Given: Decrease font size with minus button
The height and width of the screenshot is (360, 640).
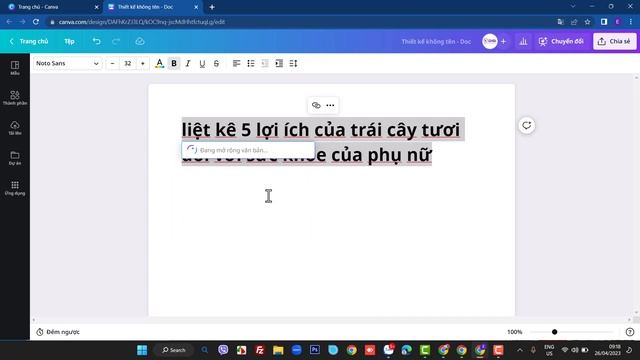Looking at the screenshot, I should tap(112, 63).
